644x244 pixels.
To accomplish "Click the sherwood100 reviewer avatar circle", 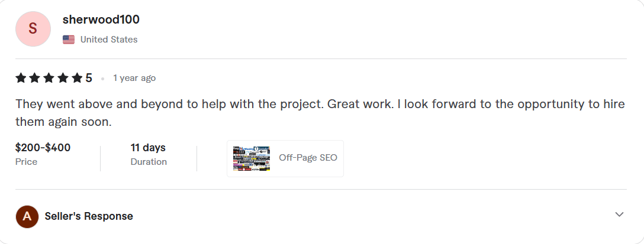I will [33, 28].
